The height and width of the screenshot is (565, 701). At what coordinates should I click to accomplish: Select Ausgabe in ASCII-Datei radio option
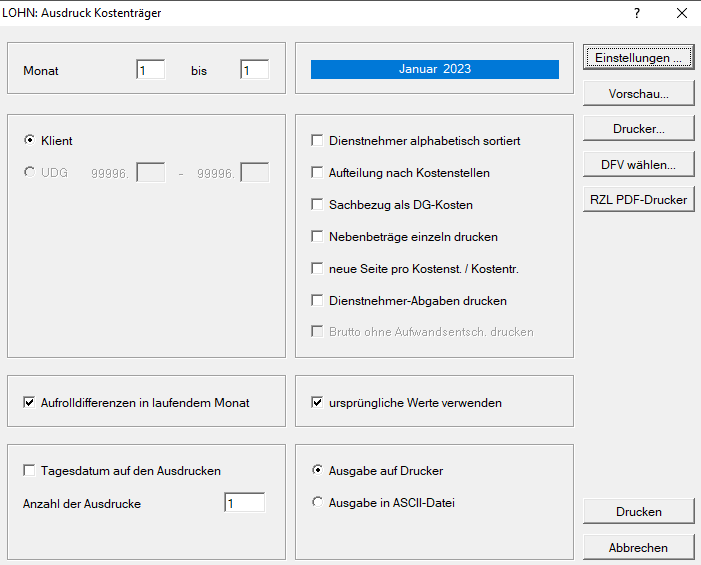[x=318, y=503]
